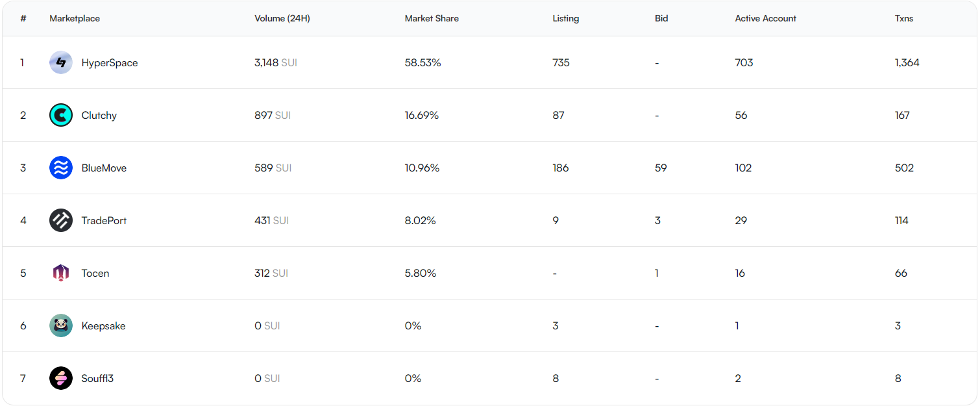Click the HyperSpace marketplace logo icon
The image size is (980, 408).
click(x=61, y=62)
